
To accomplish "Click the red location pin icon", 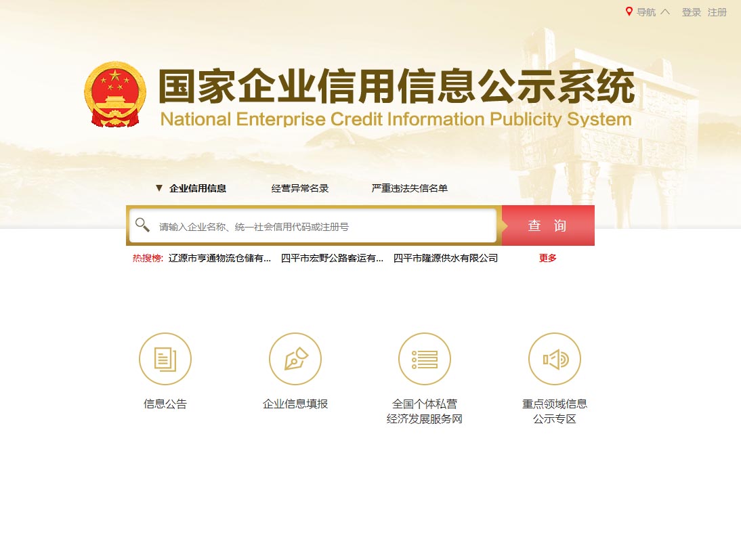I will tap(629, 12).
